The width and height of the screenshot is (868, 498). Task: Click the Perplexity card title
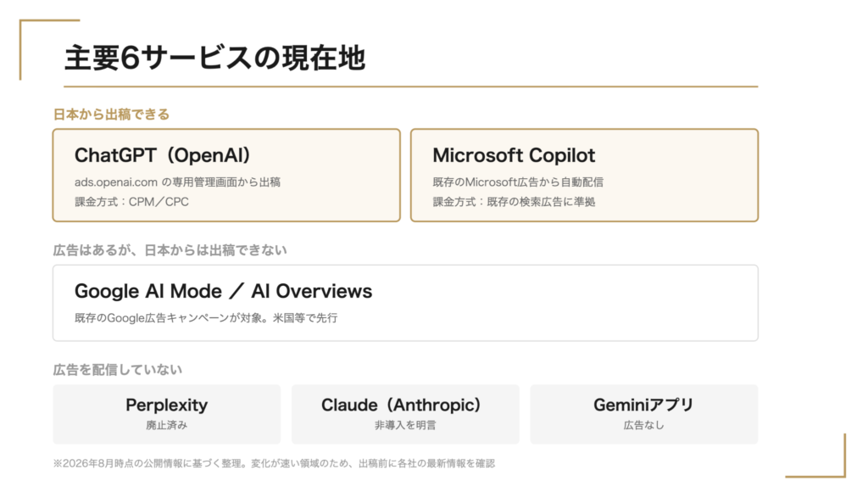[x=167, y=405]
